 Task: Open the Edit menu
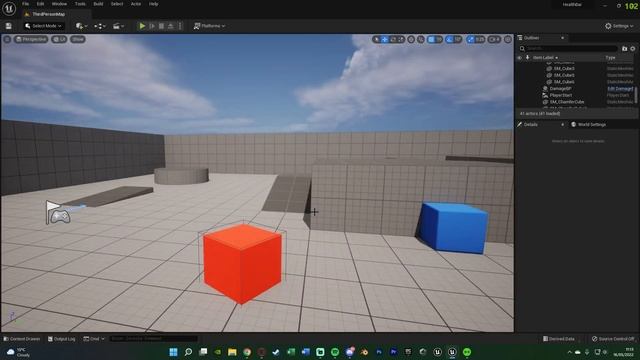pyautogui.click(x=40, y=4)
